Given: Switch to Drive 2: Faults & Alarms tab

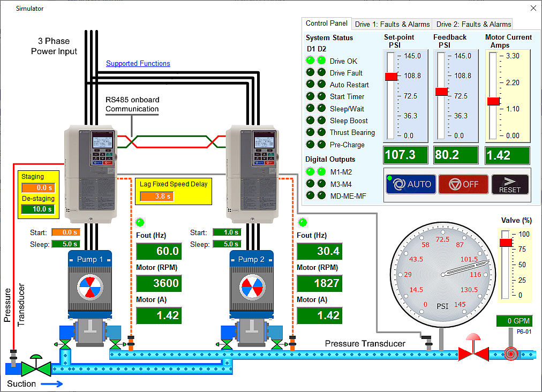Looking at the screenshot, I should click(473, 24).
